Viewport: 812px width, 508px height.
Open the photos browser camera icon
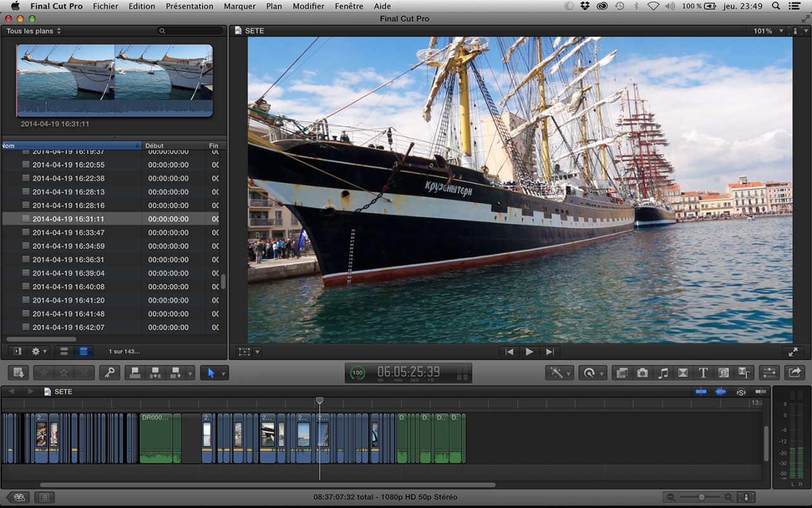643,373
